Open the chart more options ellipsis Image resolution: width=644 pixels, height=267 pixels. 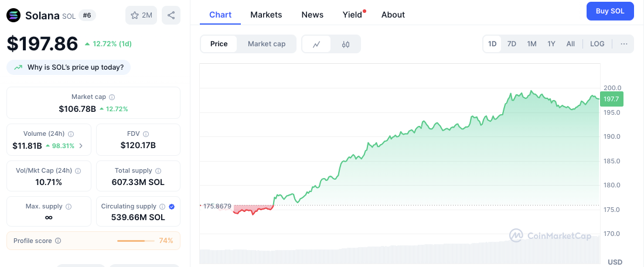click(624, 44)
